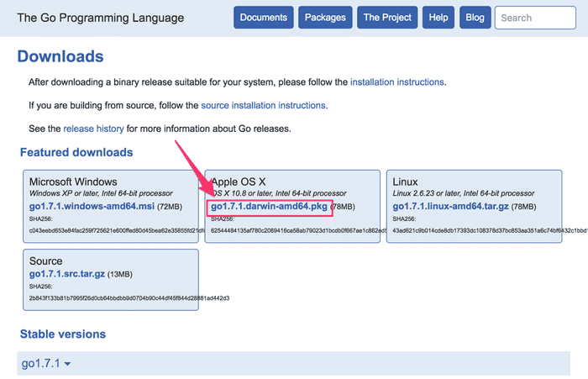The width and height of the screenshot is (588, 379).
Task: Click the arrow beside go1.7.1
Action: [67, 364]
